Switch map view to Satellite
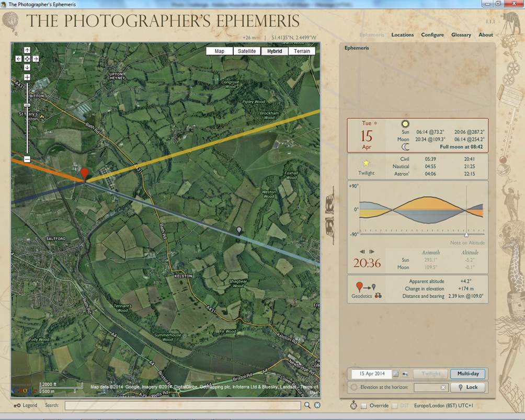 (x=247, y=51)
